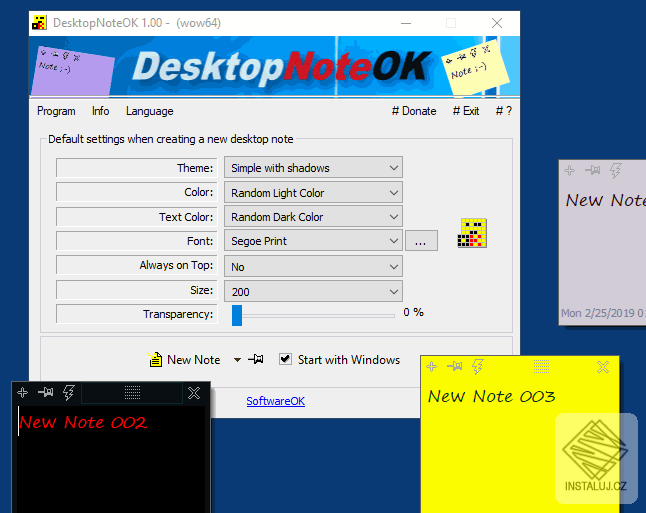The image size is (646, 513).
Task: Click the plus icon on yellow note 003
Action: pyautogui.click(x=431, y=366)
